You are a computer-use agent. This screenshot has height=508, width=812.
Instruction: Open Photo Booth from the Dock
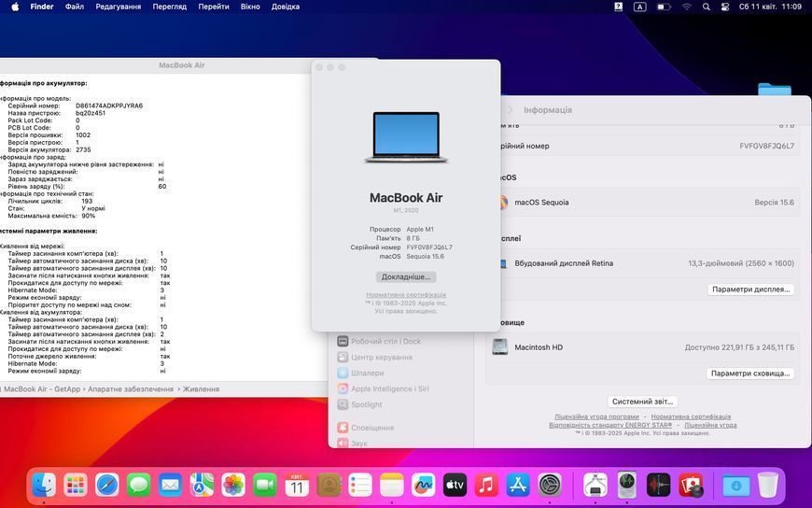691,486
